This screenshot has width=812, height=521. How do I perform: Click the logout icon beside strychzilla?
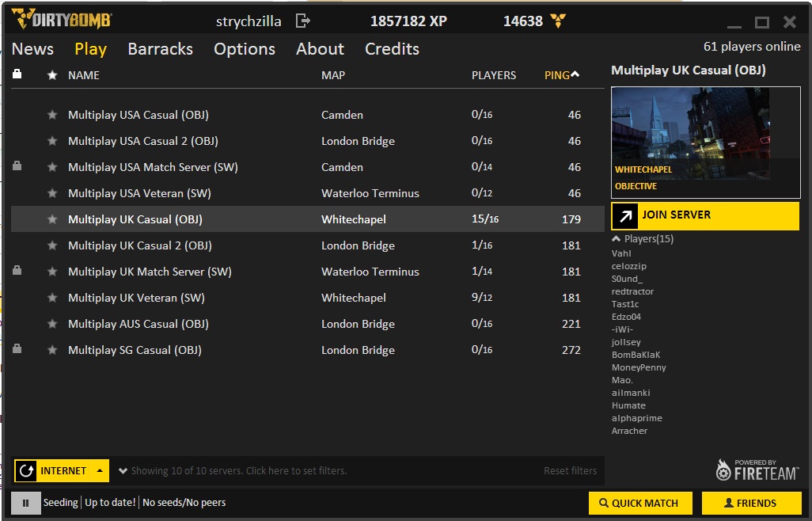tap(302, 21)
